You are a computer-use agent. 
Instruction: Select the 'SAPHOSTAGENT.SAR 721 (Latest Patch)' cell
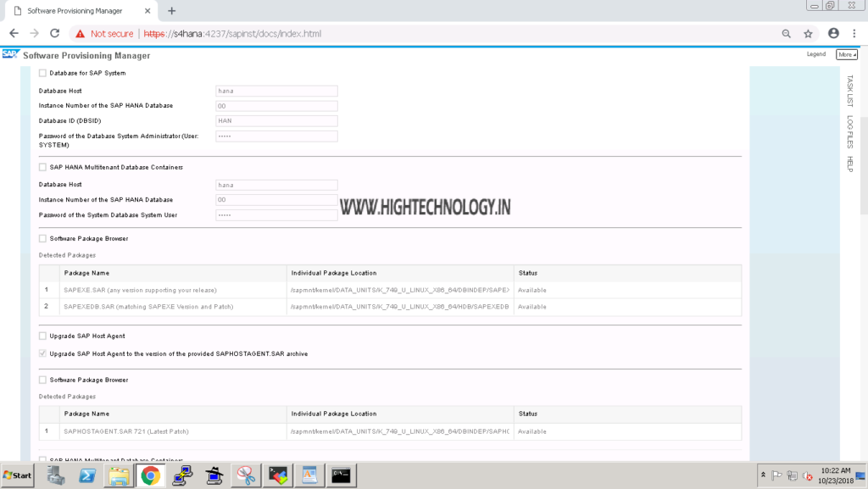point(173,431)
